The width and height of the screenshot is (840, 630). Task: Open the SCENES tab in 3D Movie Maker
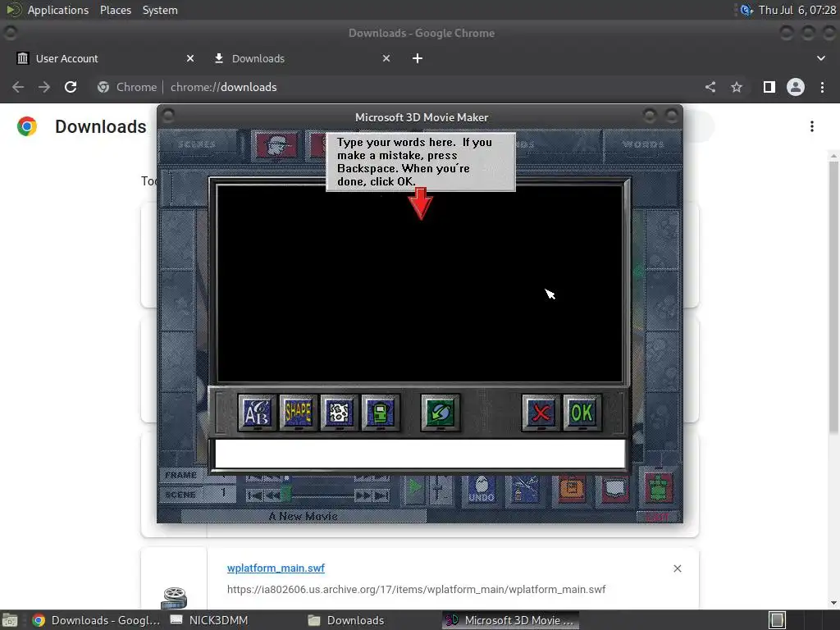click(197, 144)
